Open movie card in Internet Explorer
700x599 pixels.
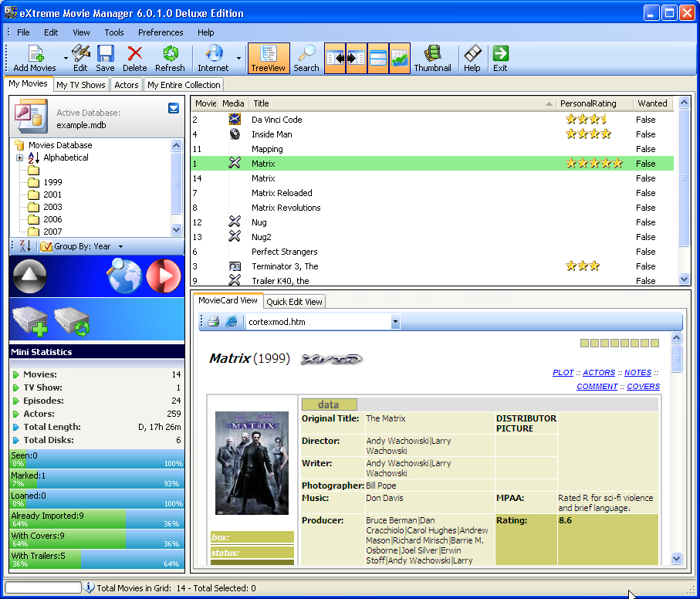232,321
